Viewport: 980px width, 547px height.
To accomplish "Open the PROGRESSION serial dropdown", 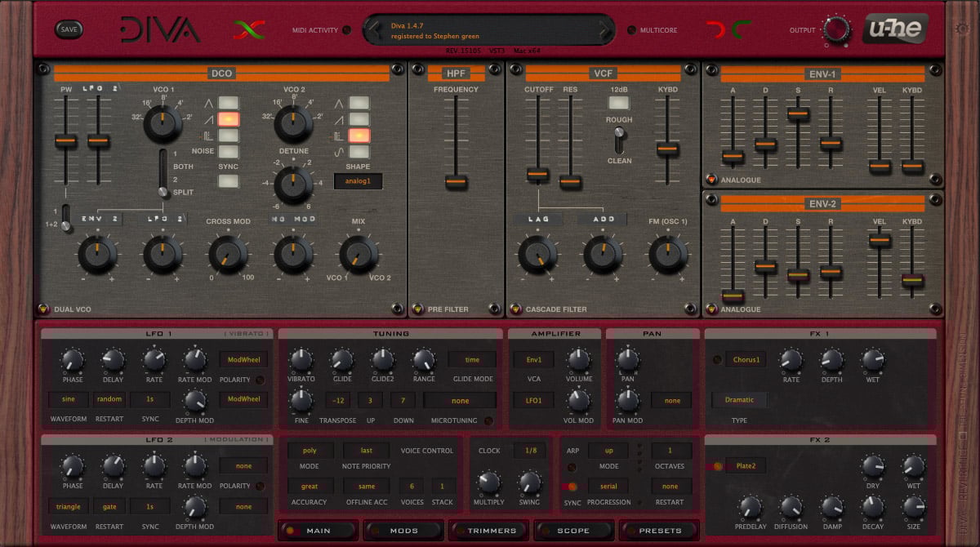I will (x=608, y=487).
